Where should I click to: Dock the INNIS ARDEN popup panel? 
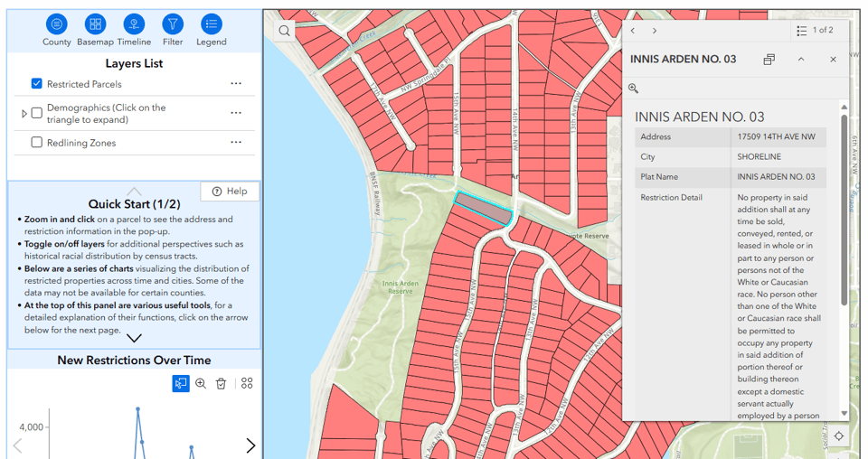(x=769, y=60)
